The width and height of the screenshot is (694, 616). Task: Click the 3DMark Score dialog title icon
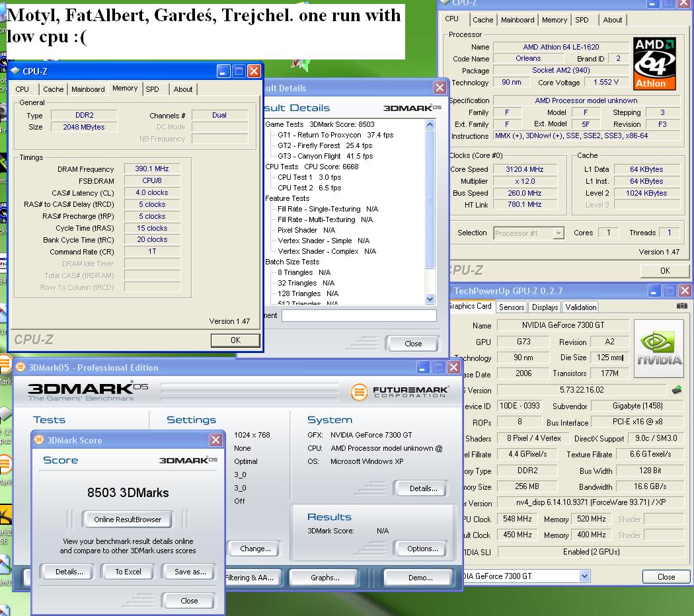[x=39, y=440]
